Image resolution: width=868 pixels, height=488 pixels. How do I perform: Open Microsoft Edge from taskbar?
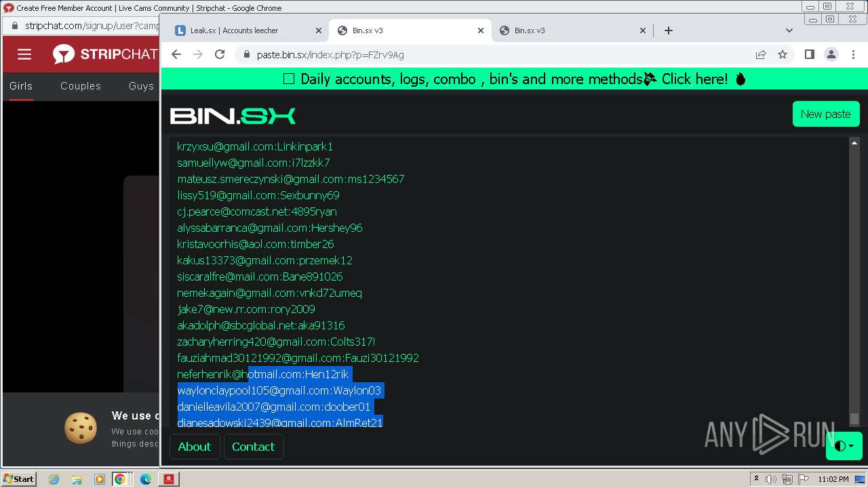click(x=145, y=479)
